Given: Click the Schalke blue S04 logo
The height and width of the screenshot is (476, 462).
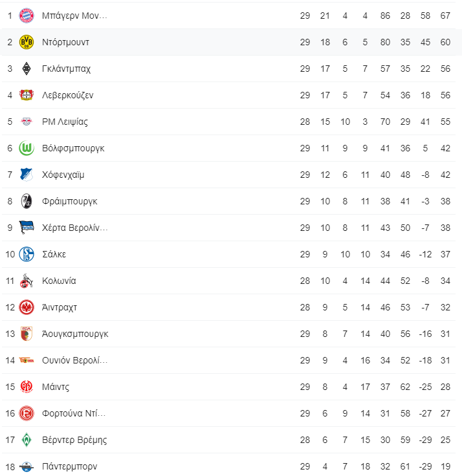Looking at the screenshot, I should 27,254.
